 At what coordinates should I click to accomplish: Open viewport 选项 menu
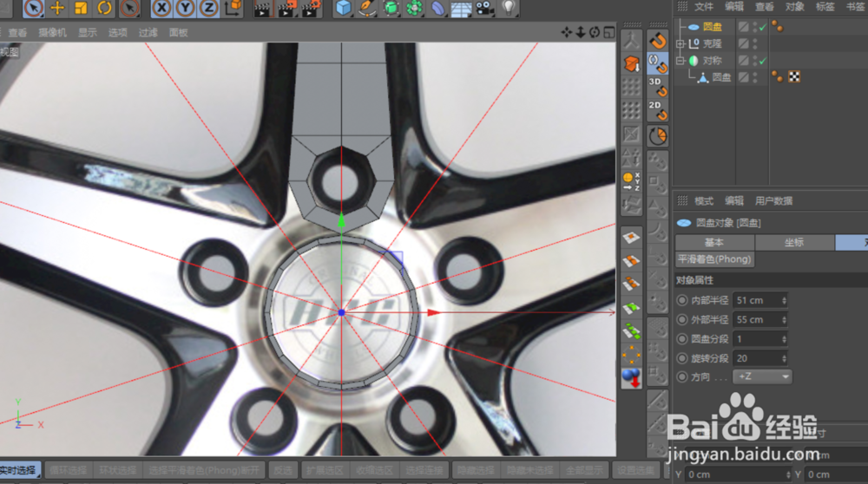point(117,33)
